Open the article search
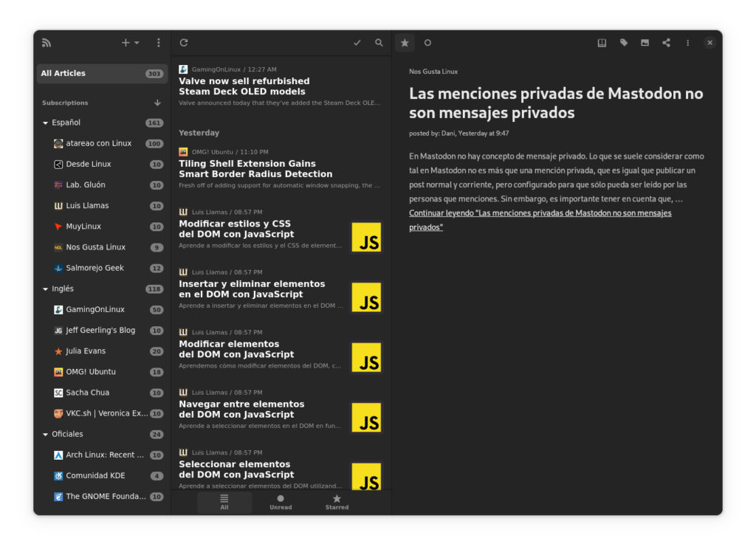756x552 pixels. [379, 43]
